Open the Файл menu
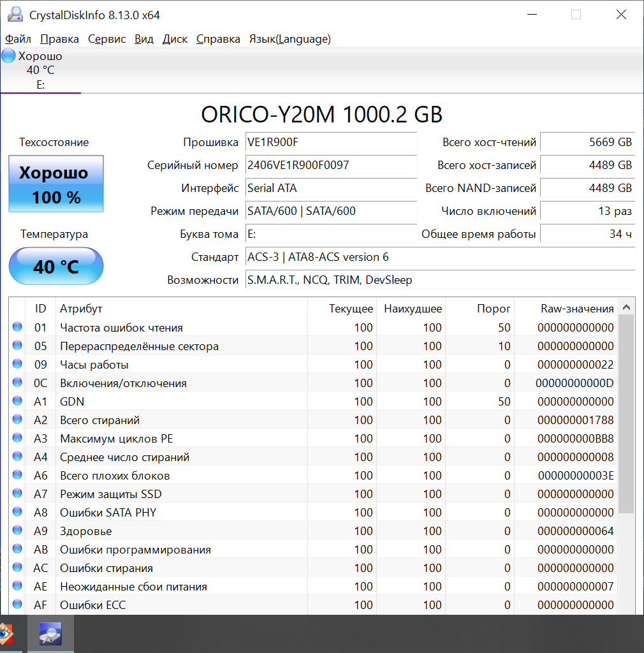Screen dimensions: 644x653 (x=18, y=39)
